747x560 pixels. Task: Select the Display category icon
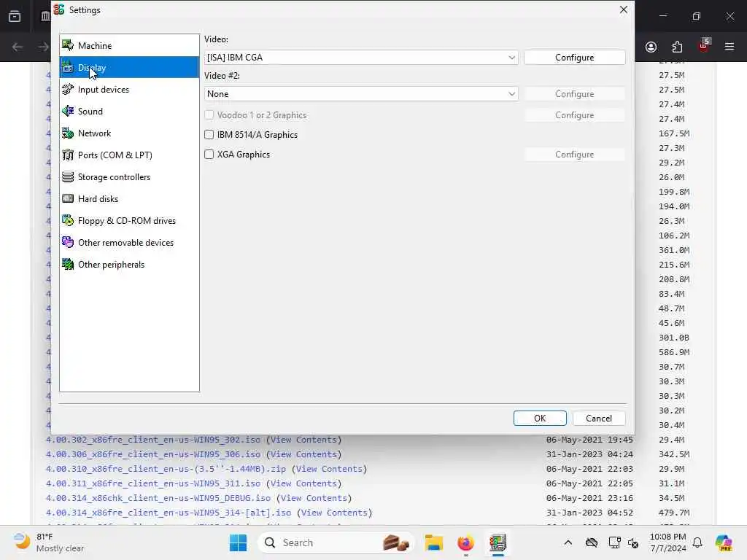pos(68,68)
